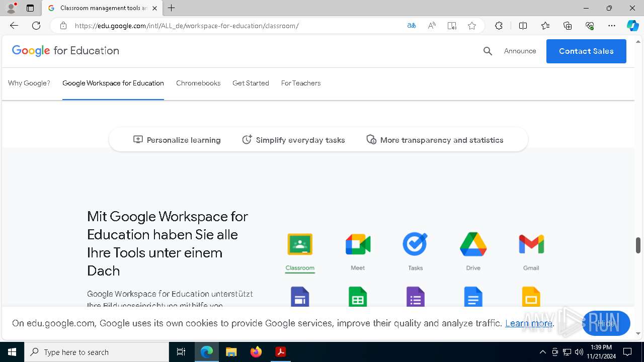Launch Firefox from the taskbar
The height and width of the screenshot is (362, 644).
256,352
